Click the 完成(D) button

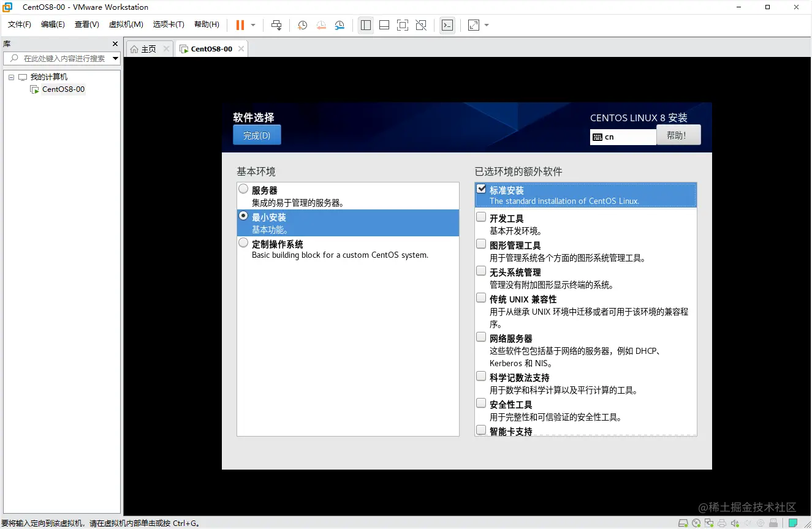pos(256,135)
